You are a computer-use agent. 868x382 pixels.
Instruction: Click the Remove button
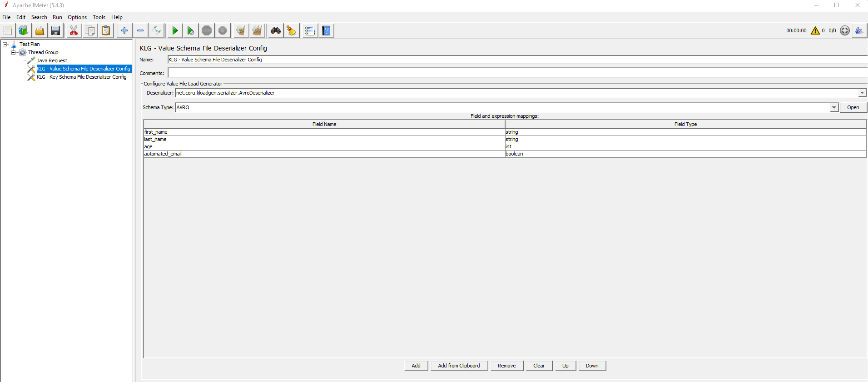click(506, 366)
